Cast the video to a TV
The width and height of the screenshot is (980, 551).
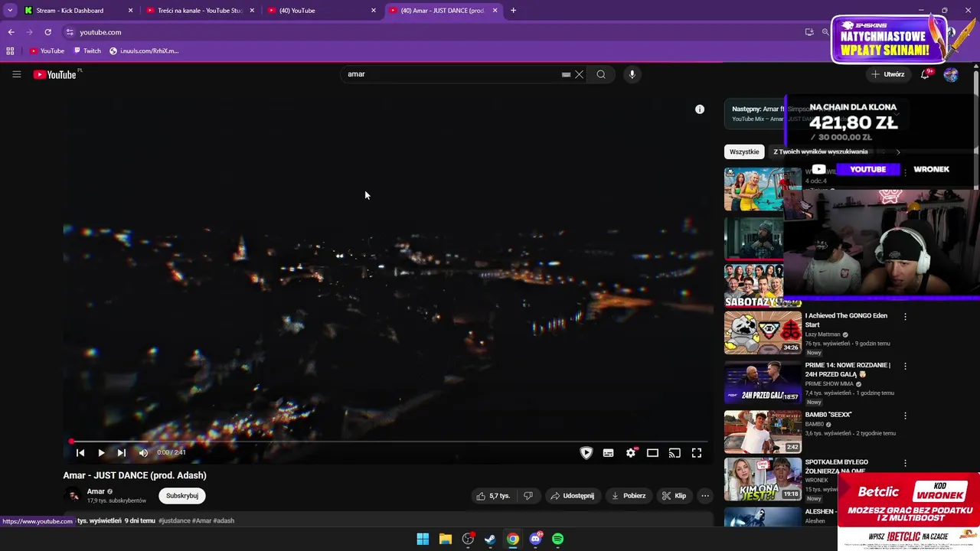(x=675, y=453)
